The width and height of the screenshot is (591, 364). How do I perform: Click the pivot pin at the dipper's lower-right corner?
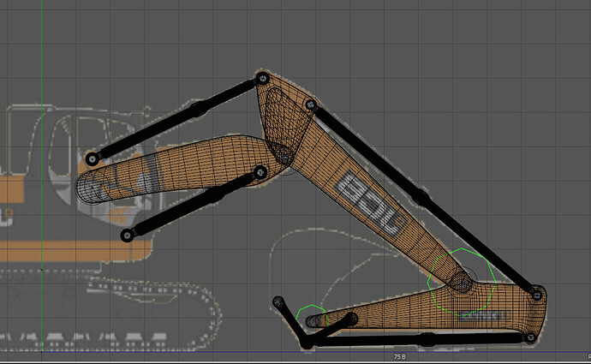(x=530, y=337)
